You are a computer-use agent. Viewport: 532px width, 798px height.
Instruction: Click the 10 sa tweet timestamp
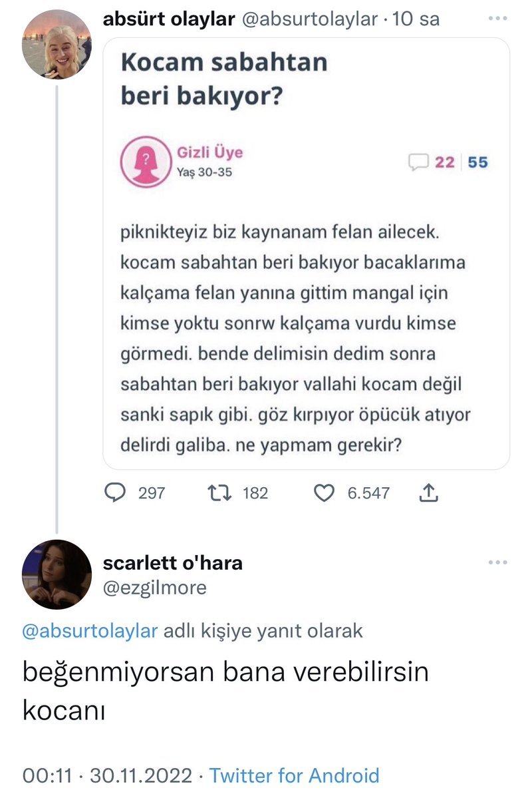[x=416, y=19]
